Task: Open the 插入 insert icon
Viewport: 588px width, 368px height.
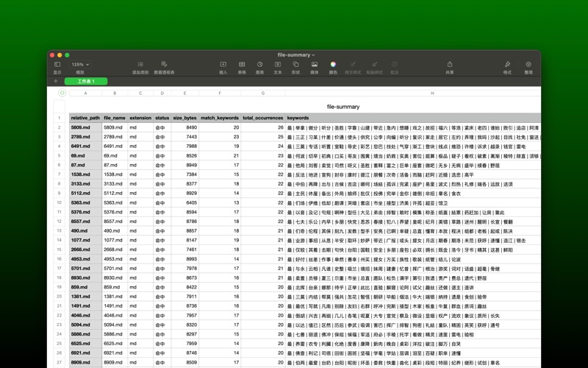Action: tap(223, 65)
